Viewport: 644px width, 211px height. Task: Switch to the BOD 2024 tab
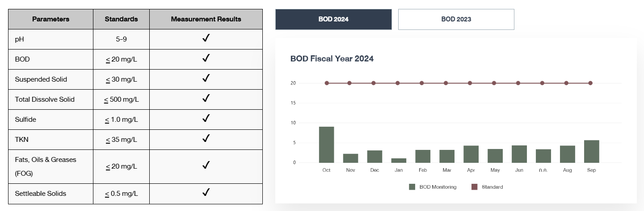333,19
